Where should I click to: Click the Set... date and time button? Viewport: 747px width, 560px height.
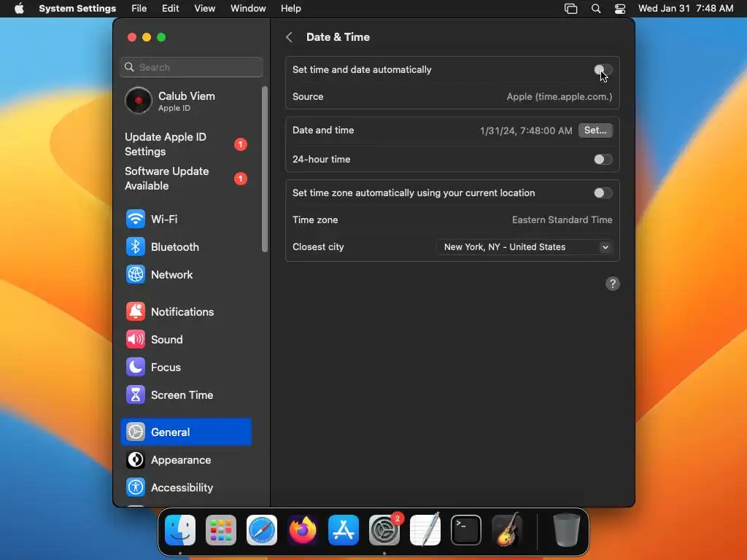tap(595, 131)
